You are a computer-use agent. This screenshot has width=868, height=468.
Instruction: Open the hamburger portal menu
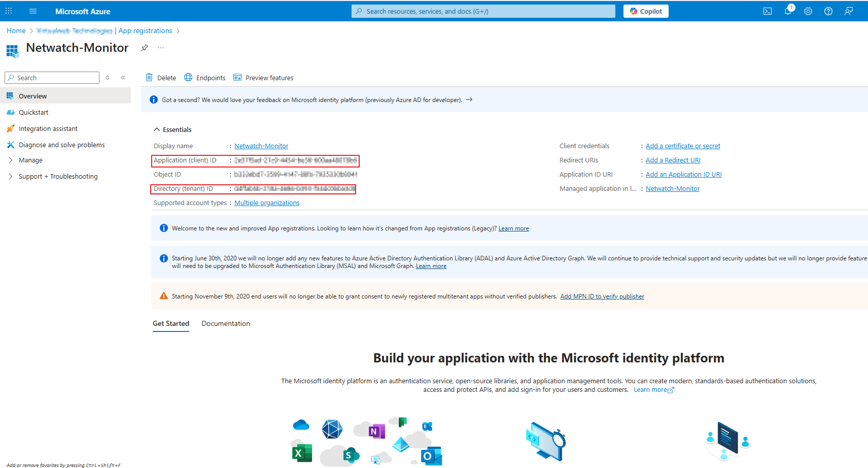coord(33,11)
